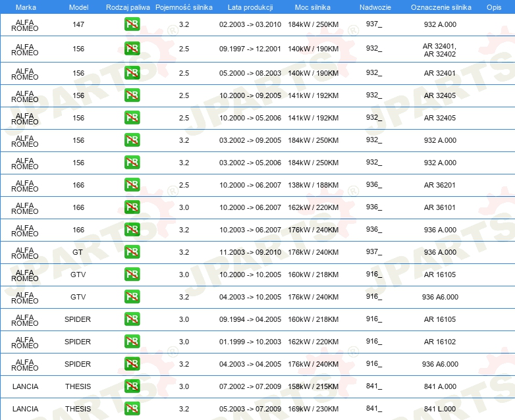This screenshot has width=515, height=420.
Task: Click the Opis column header
Action: pos(494,7)
